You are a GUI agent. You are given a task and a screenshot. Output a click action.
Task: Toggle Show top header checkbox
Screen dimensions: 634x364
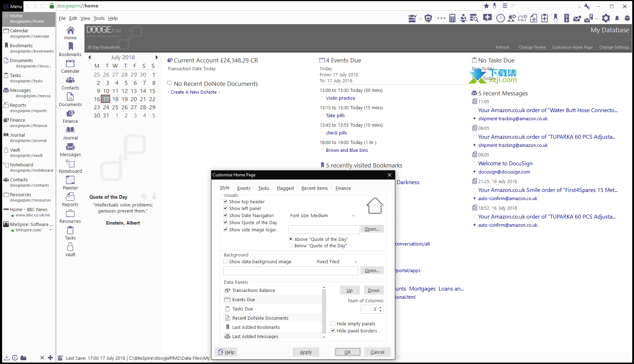tap(225, 201)
